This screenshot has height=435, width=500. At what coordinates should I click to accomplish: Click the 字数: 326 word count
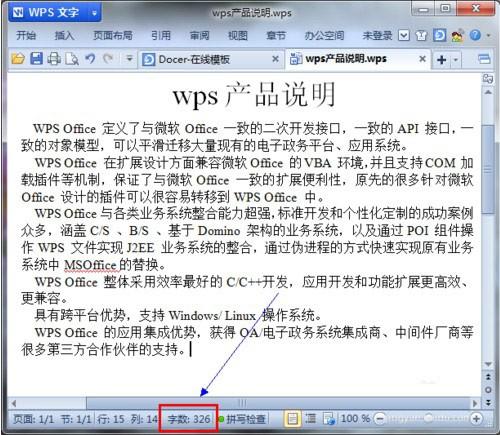point(189,419)
